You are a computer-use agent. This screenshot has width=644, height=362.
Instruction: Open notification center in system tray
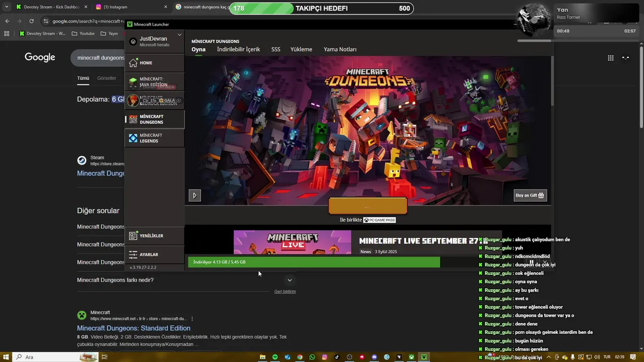[633, 357]
